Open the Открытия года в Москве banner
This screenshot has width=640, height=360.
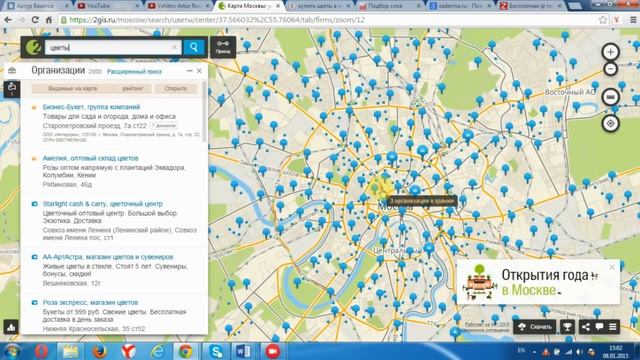pos(538,282)
